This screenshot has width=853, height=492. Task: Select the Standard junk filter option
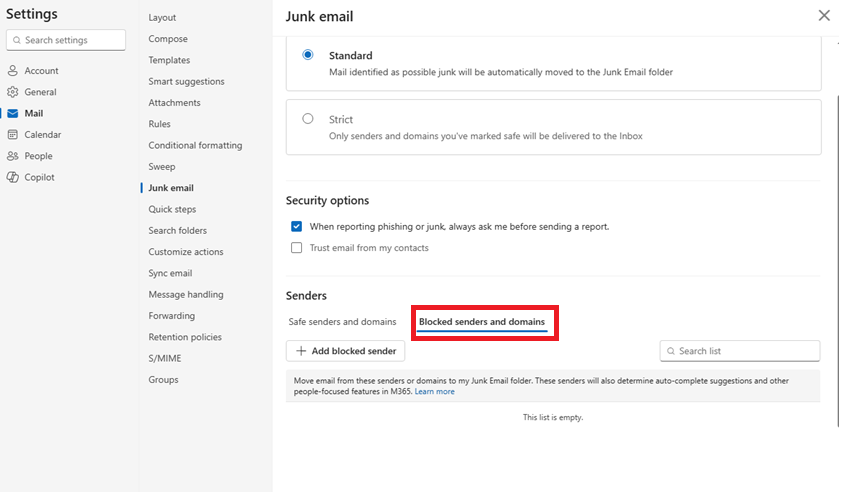tap(308, 54)
